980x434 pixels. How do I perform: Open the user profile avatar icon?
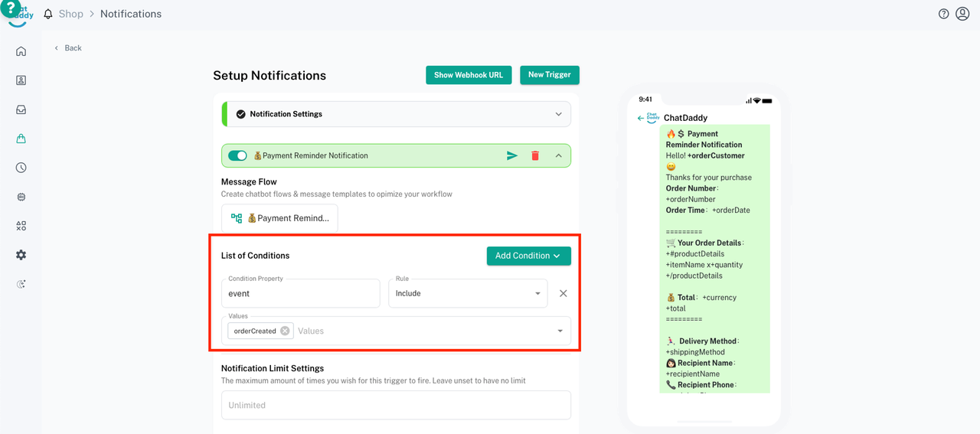point(962,14)
